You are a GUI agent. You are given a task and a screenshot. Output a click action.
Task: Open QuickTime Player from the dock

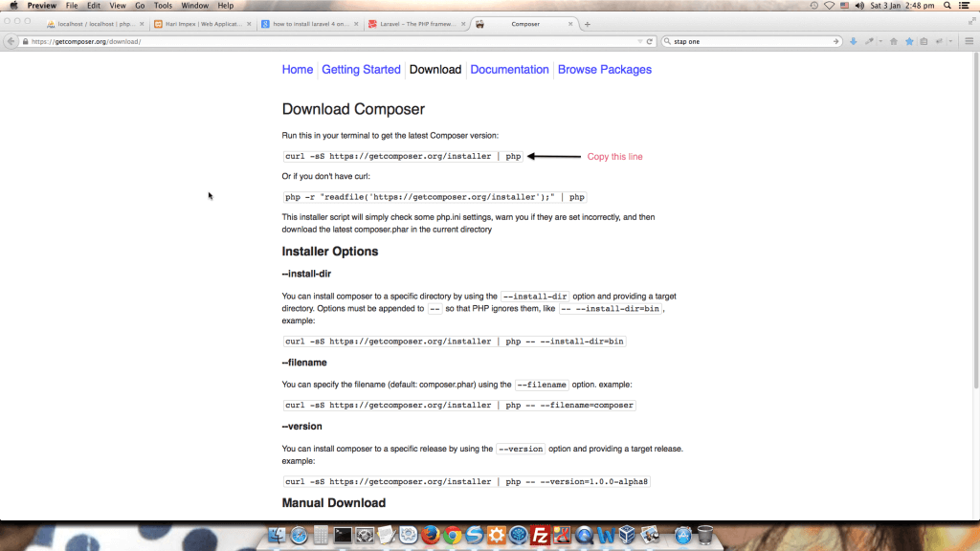coord(584,535)
